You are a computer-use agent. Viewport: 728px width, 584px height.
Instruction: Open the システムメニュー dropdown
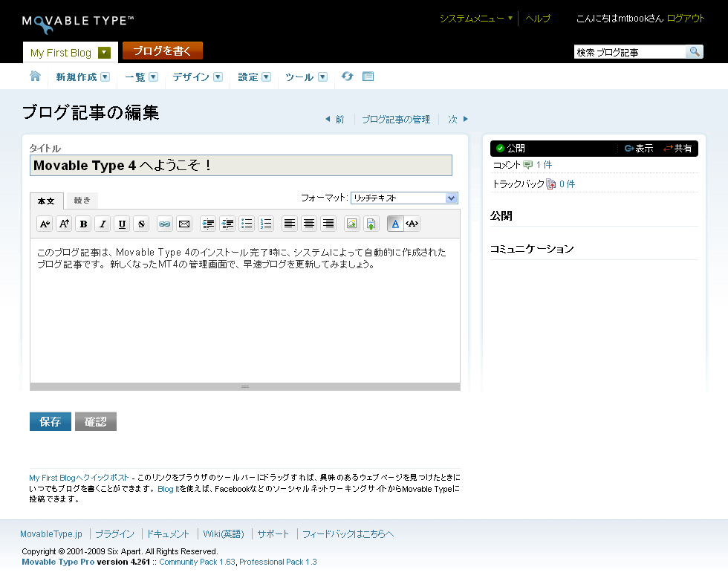coord(476,19)
